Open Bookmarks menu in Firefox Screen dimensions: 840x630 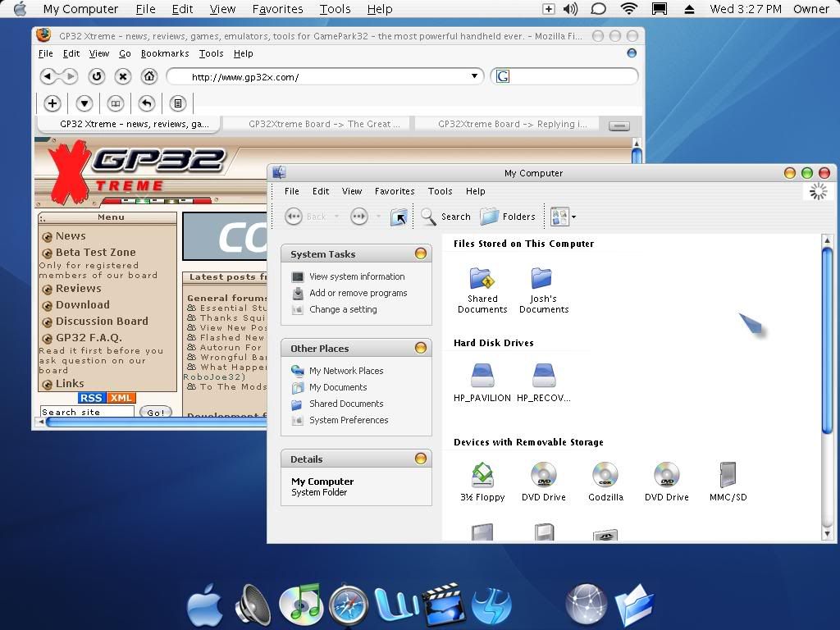click(x=164, y=53)
